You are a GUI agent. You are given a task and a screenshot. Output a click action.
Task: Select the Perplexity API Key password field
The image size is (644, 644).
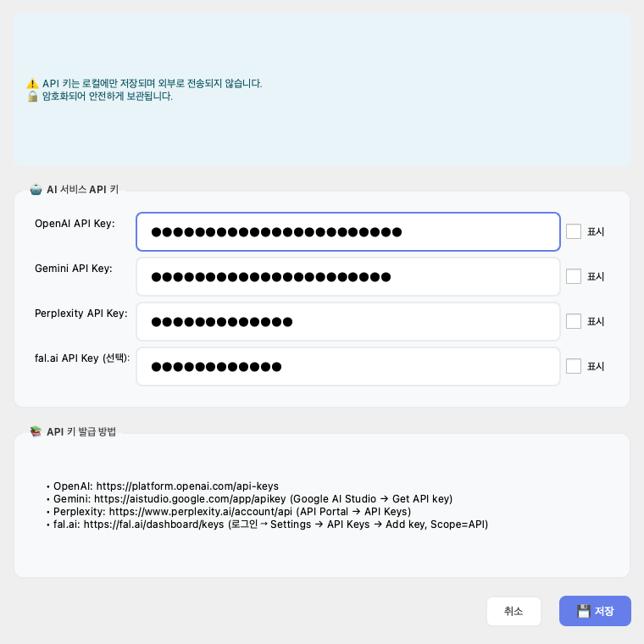coord(347,321)
